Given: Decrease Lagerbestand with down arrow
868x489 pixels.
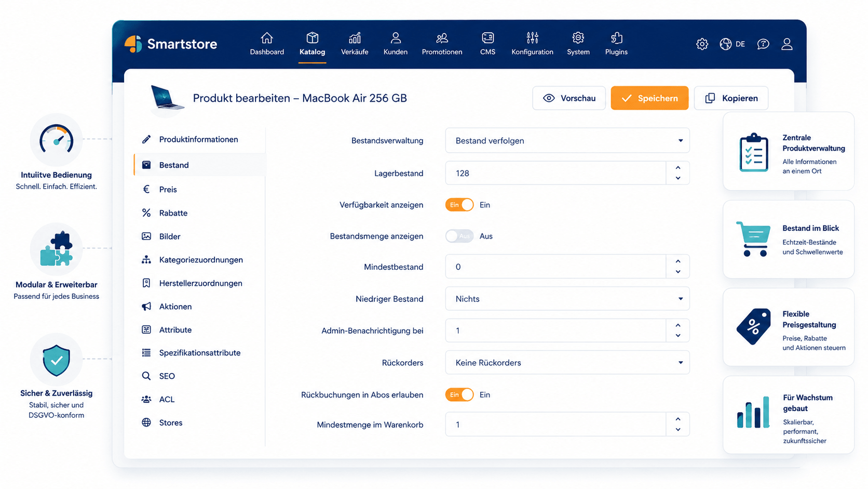Looking at the screenshot, I should pos(678,178).
